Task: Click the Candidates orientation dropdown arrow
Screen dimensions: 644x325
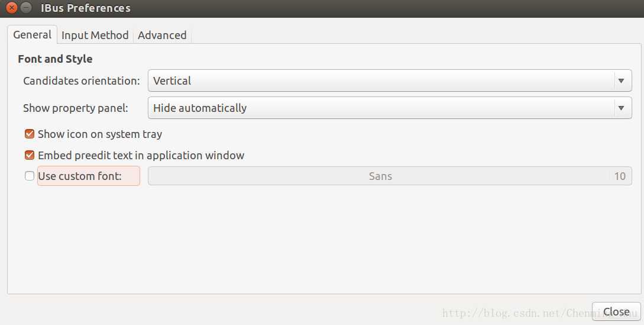Action: pos(621,81)
